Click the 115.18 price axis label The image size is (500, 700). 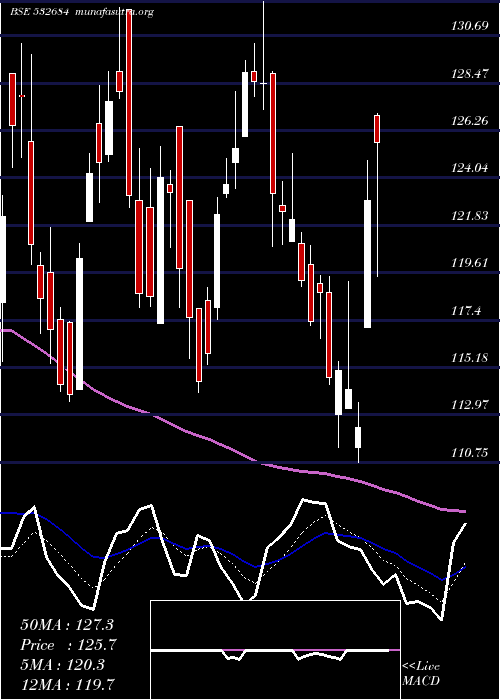tap(470, 358)
